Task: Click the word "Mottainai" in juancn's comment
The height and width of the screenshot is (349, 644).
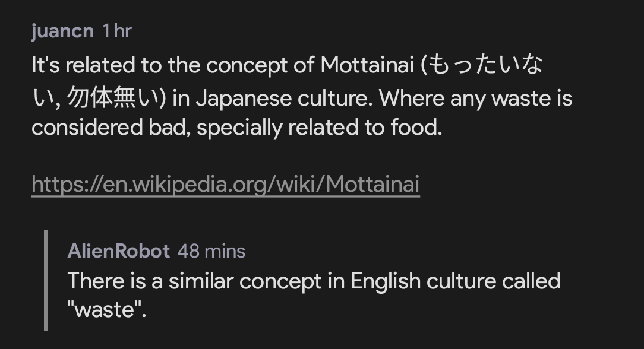Action: pyautogui.click(x=367, y=65)
